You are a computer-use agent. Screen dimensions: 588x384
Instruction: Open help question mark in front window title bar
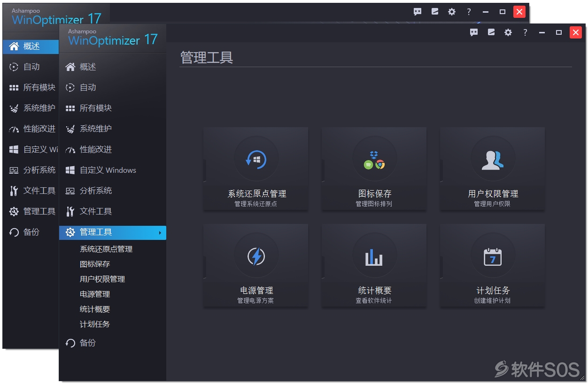point(525,32)
